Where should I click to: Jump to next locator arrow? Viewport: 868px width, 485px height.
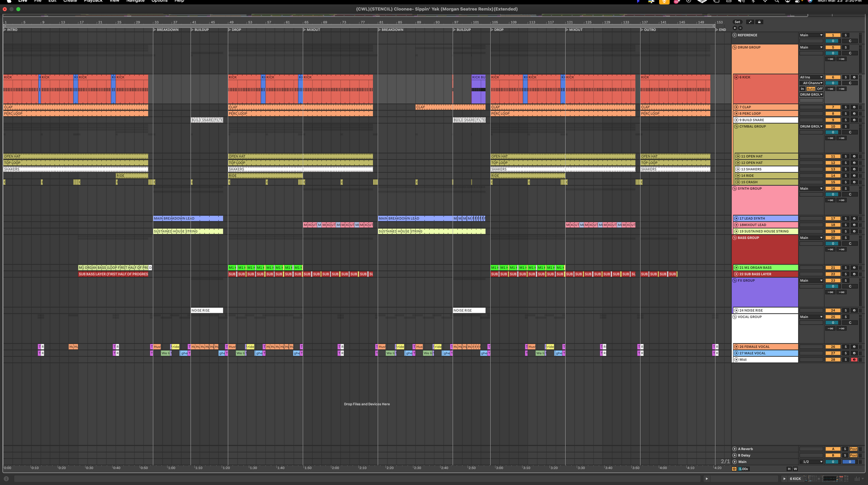[x=740, y=28]
